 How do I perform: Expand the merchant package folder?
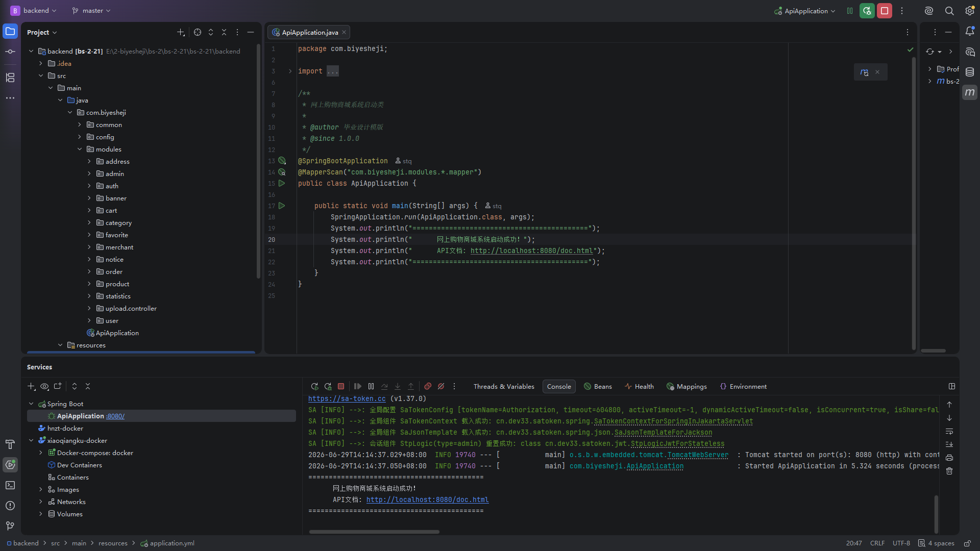pos(89,247)
